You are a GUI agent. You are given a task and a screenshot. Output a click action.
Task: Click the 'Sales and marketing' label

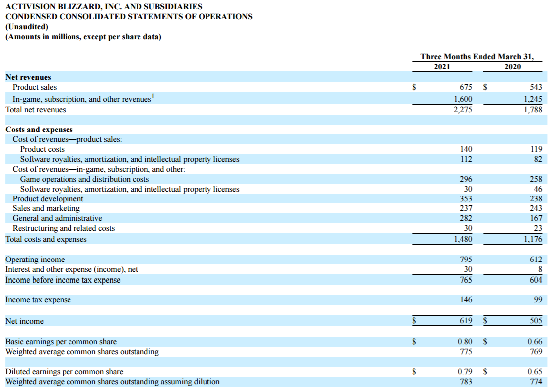46,208
